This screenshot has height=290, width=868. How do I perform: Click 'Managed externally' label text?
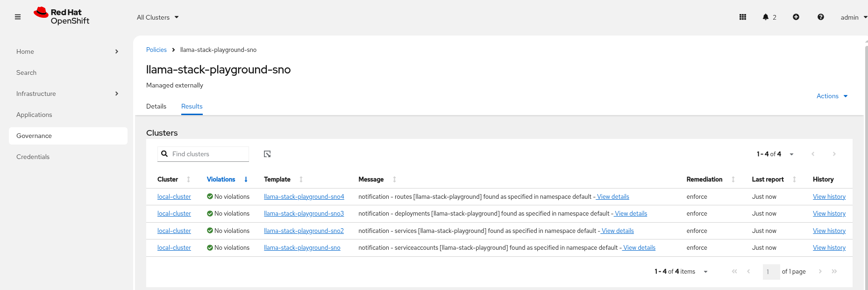pyautogui.click(x=175, y=85)
